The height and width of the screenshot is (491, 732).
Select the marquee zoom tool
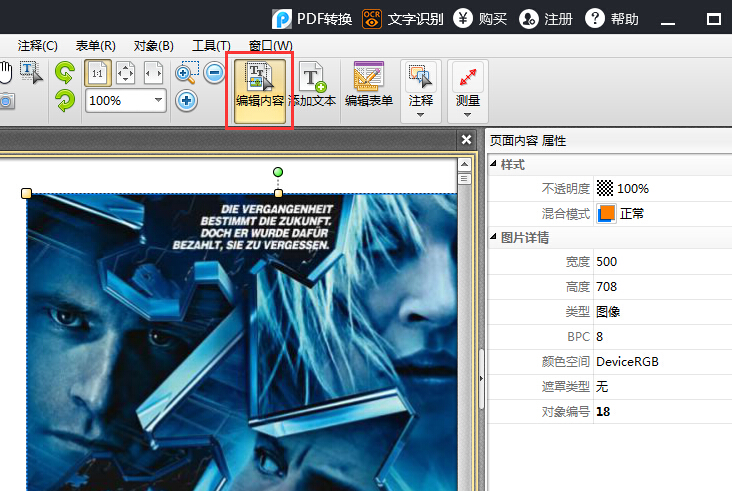click(187, 73)
